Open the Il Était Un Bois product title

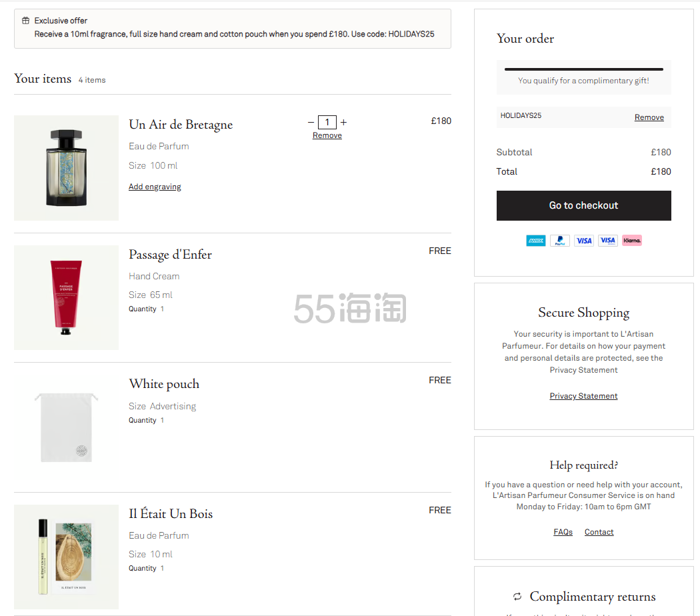171,514
